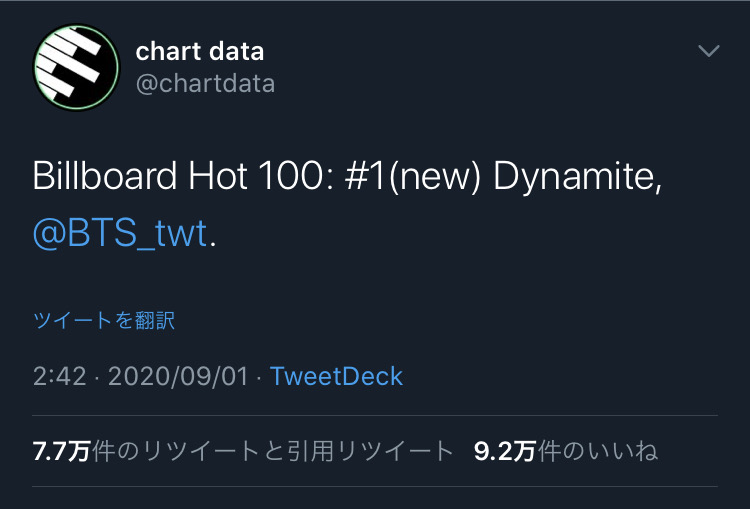The width and height of the screenshot is (750, 509).
Task: Visit the @chartdata handle
Action: (205, 84)
